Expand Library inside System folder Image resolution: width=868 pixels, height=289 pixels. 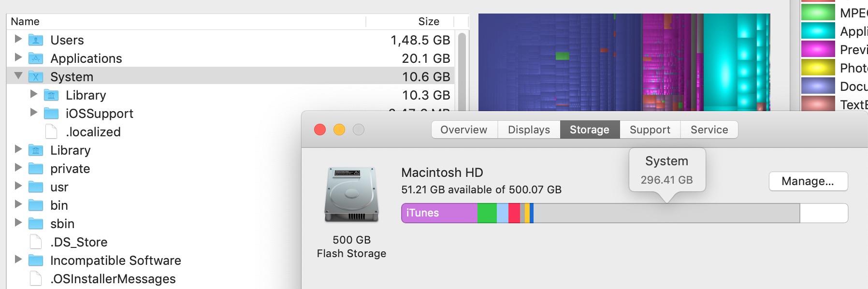point(34,94)
